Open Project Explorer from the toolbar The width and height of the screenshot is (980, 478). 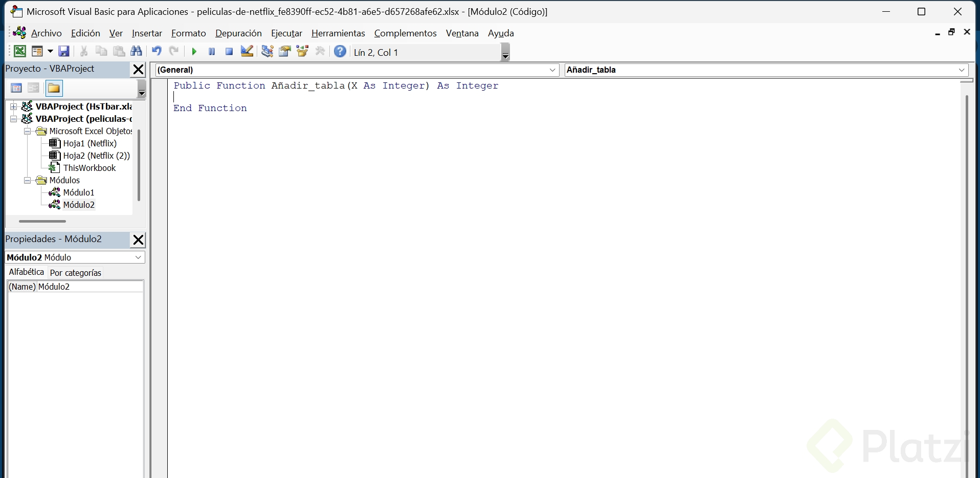pyautogui.click(x=267, y=51)
